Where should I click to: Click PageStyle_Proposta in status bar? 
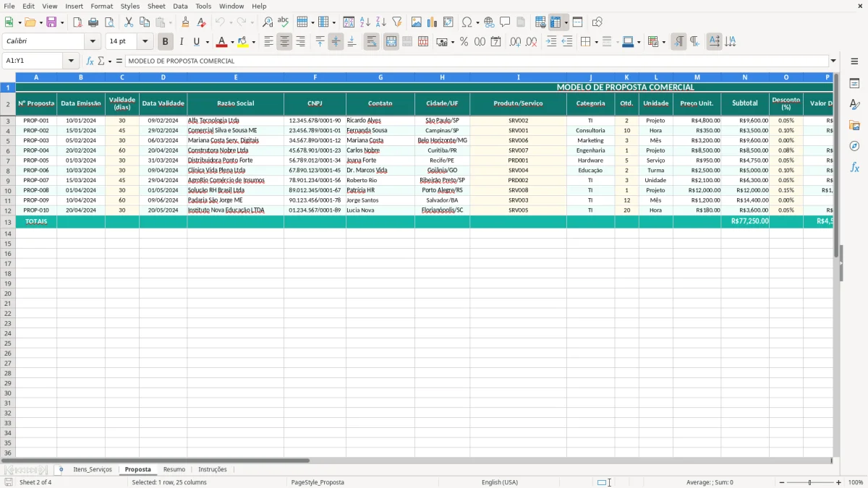(x=318, y=482)
